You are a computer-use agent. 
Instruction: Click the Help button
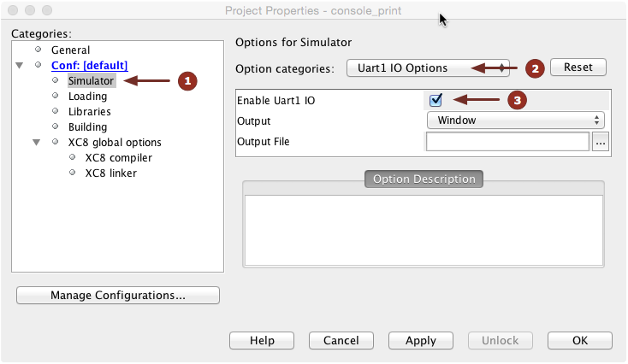pyautogui.click(x=261, y=340)
